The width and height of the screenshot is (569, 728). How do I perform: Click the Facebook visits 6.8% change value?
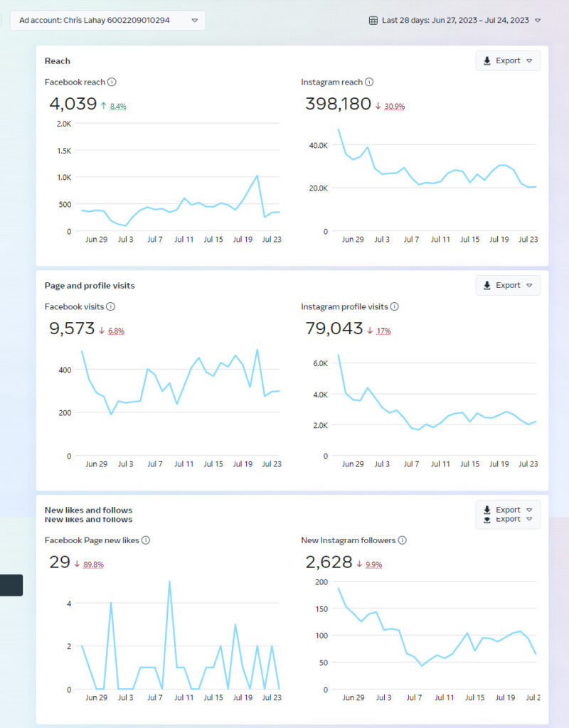tap(116, 331)
